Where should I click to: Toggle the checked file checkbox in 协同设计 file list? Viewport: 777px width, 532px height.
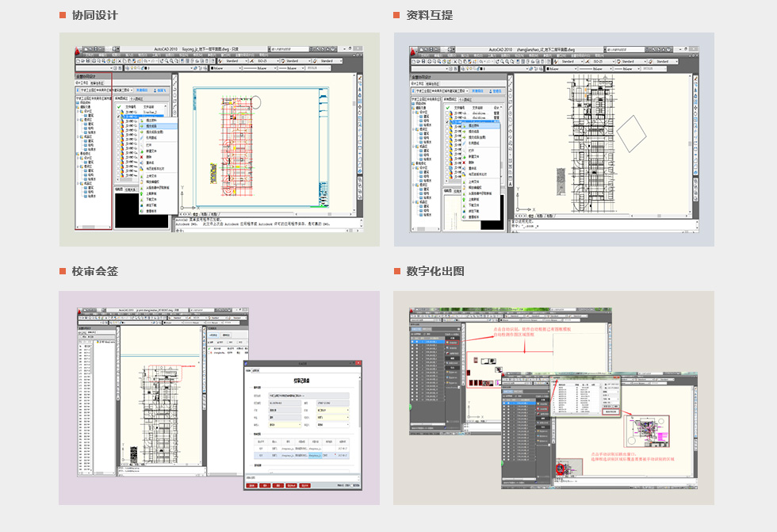(119, 118)
